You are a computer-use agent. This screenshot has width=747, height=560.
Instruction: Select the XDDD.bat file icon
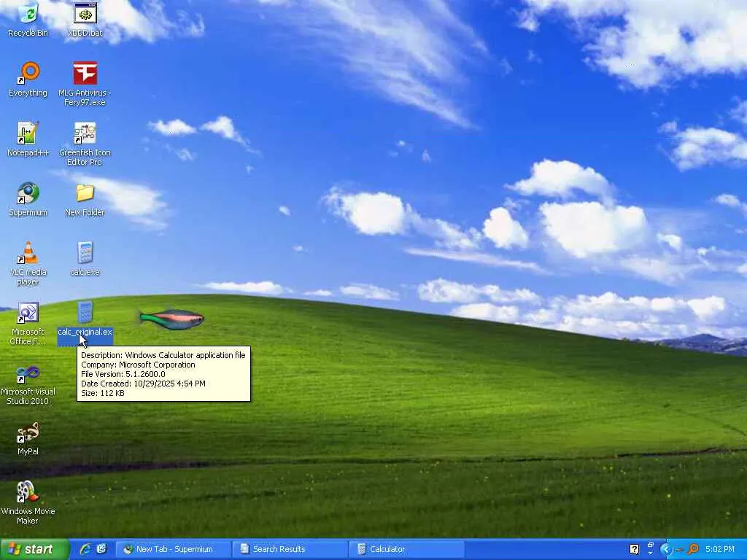(85, 13)
